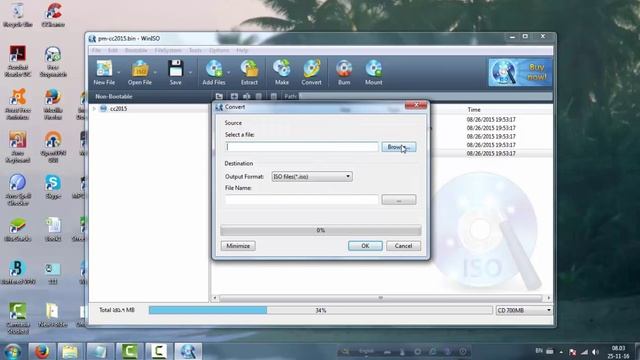Confirm the conversion with OK

coord(365,246)
